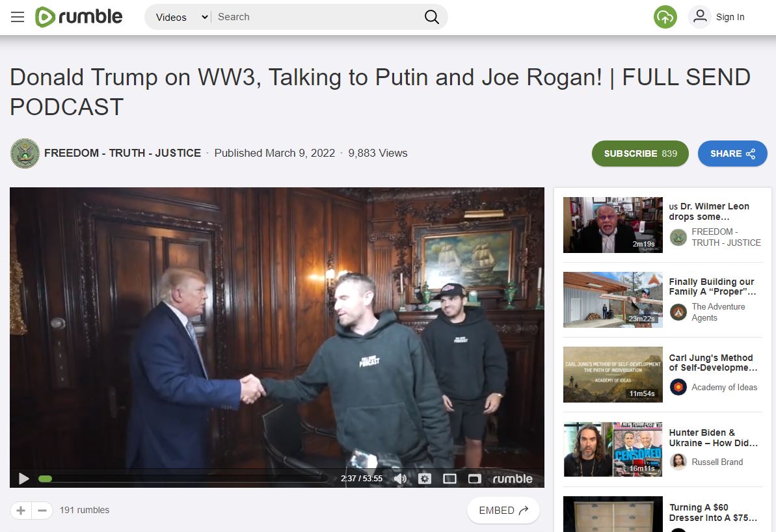Screen dimensions: 776x532
Task: Click the 'Russell Brand' channel name
Action: pos(717,462)
